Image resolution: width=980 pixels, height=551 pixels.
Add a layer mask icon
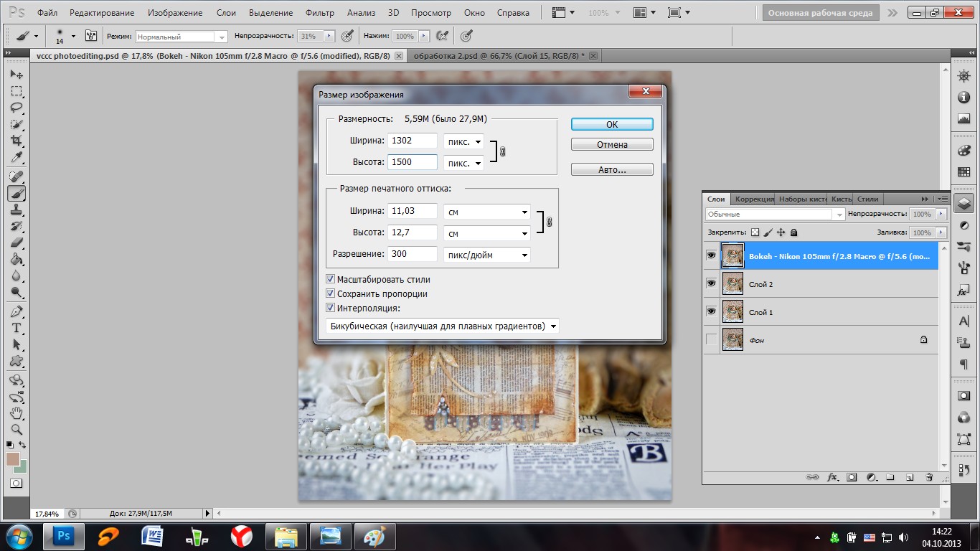pos(852,476)
